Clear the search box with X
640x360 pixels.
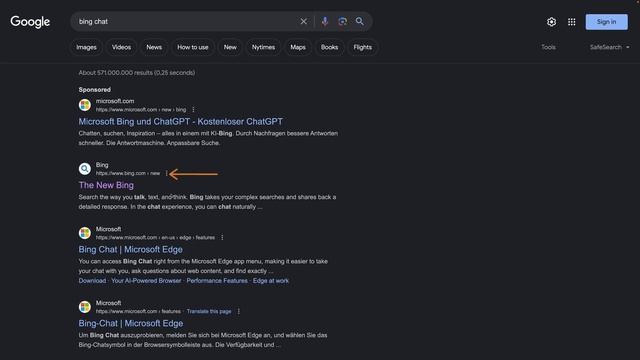coord(304,21)
